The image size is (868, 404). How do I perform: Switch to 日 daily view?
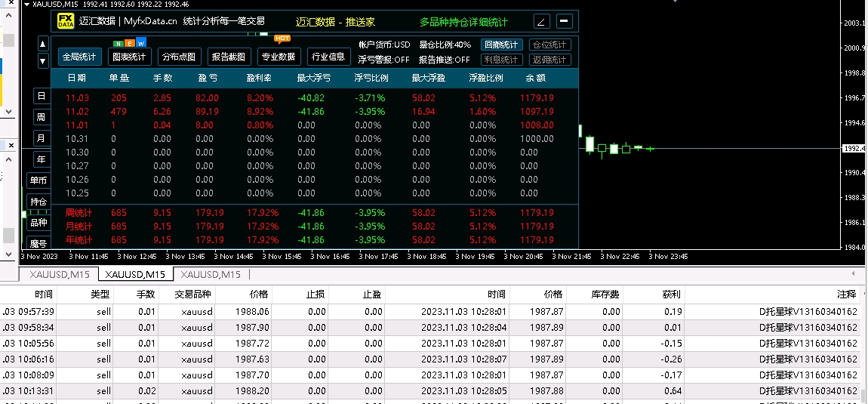tap(41, 96)
